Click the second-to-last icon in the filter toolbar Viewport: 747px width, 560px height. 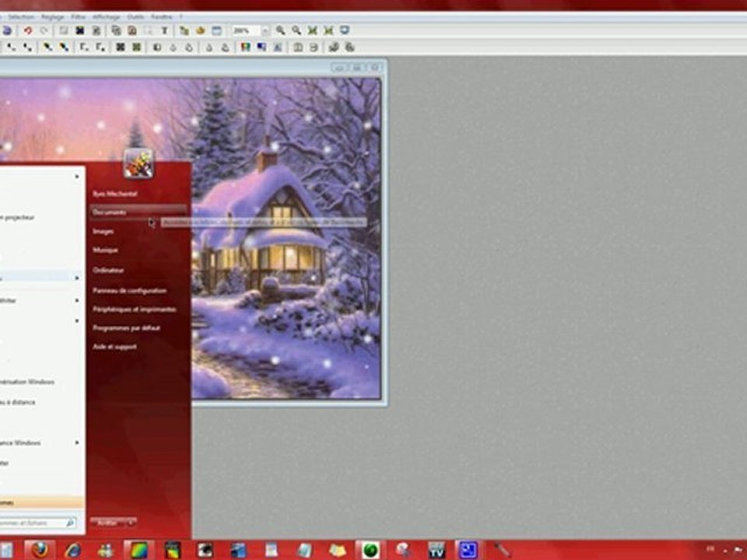click(x=334, y=47)
